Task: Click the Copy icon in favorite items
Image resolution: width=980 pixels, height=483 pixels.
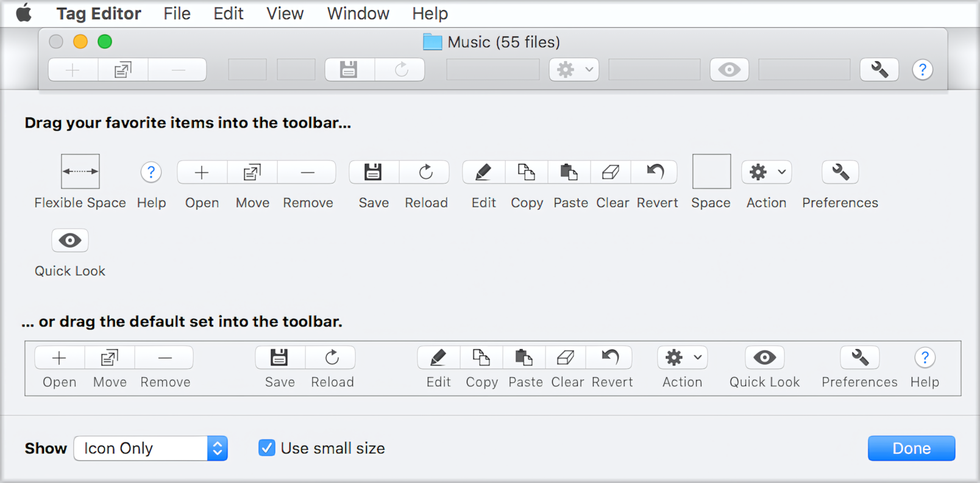Action: [527, 173]
